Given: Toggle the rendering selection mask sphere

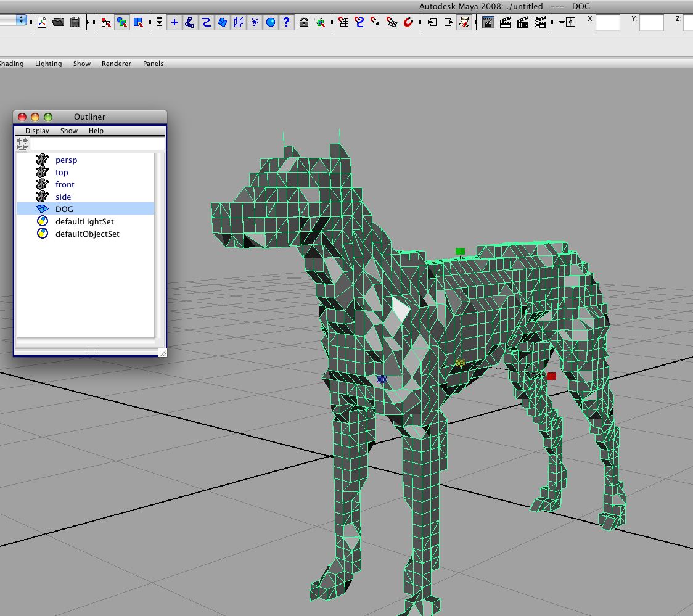Looking at the screenshot, I should (x=271, y=22).
